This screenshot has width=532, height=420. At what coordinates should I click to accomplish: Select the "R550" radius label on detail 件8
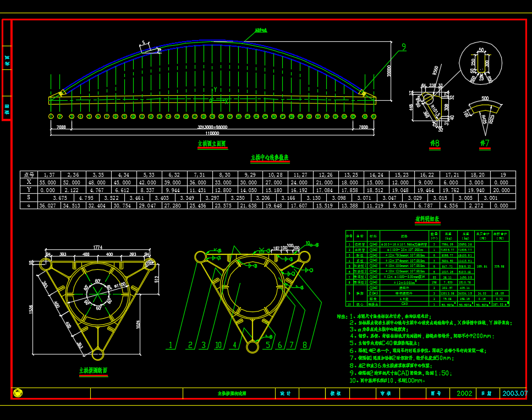(435, 70)
